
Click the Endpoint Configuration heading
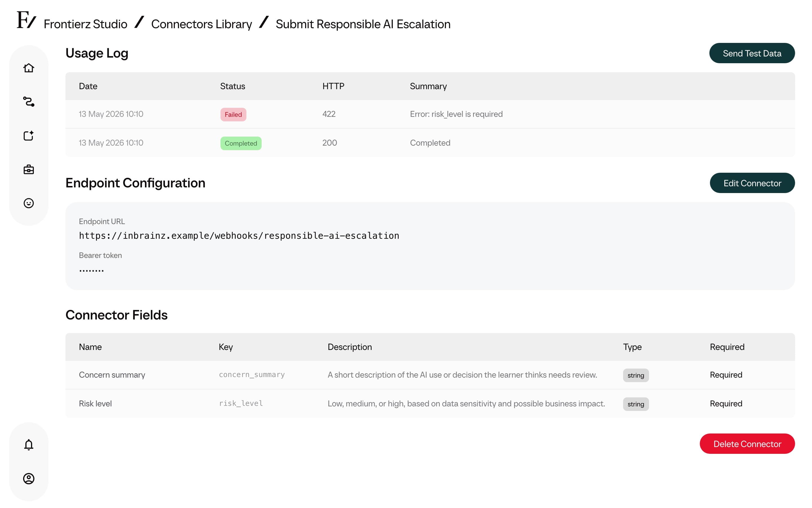135,183
